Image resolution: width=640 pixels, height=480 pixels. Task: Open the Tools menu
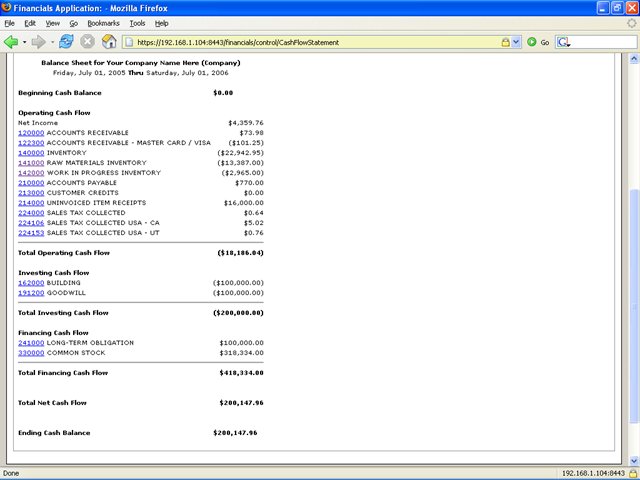137,22
